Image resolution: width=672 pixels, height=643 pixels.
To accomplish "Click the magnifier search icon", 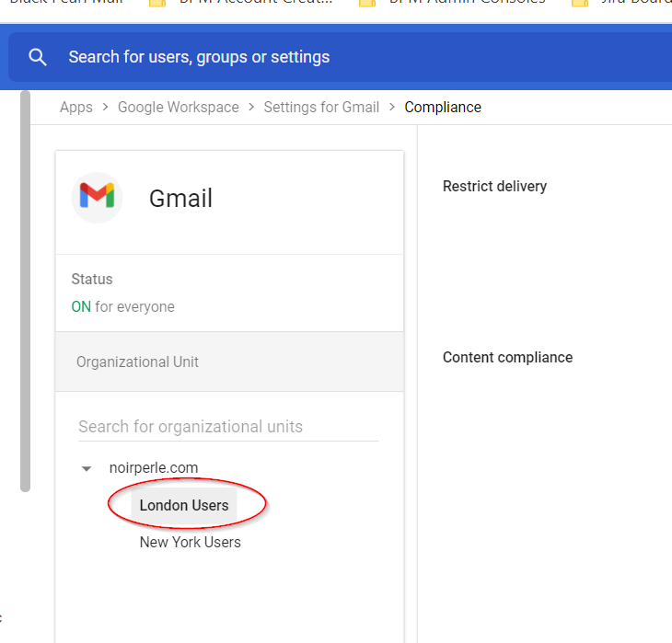I will coord(38,57).
